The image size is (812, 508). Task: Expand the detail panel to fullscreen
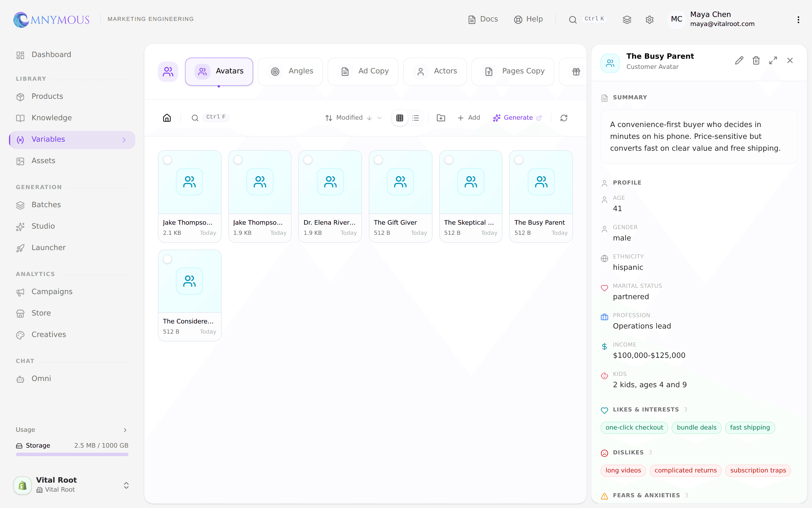pyautogui.click(x=773, y=60)
